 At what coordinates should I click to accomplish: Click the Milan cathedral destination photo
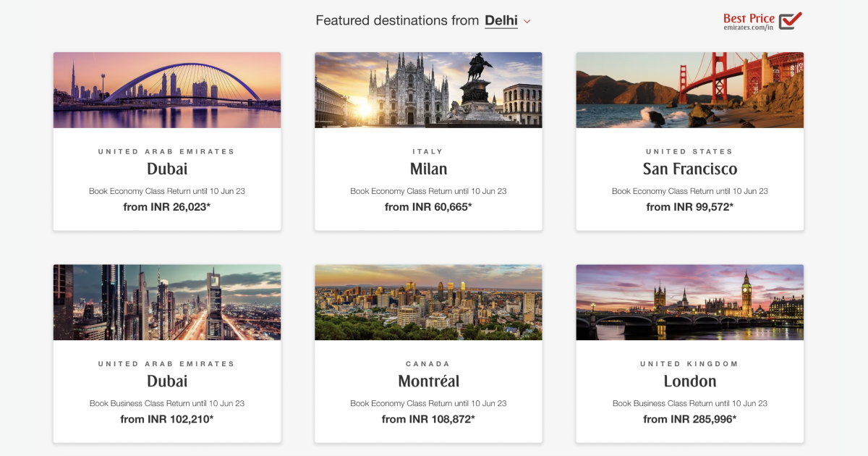point(428,90)
